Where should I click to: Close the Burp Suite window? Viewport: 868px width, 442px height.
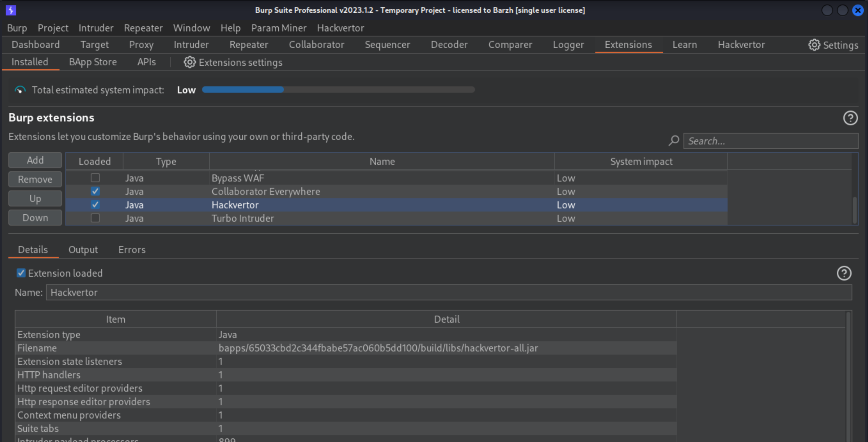pyautogui.click(x=857, y=11)
